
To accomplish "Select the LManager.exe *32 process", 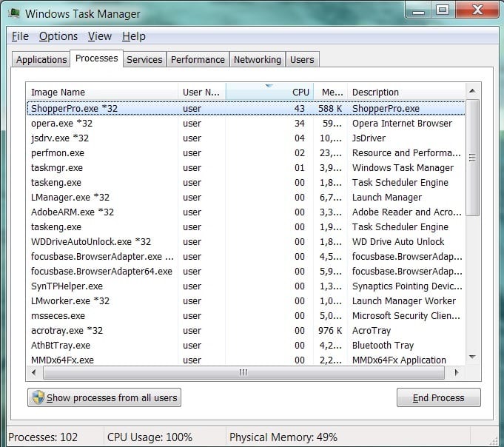I will tap(246, 198).
